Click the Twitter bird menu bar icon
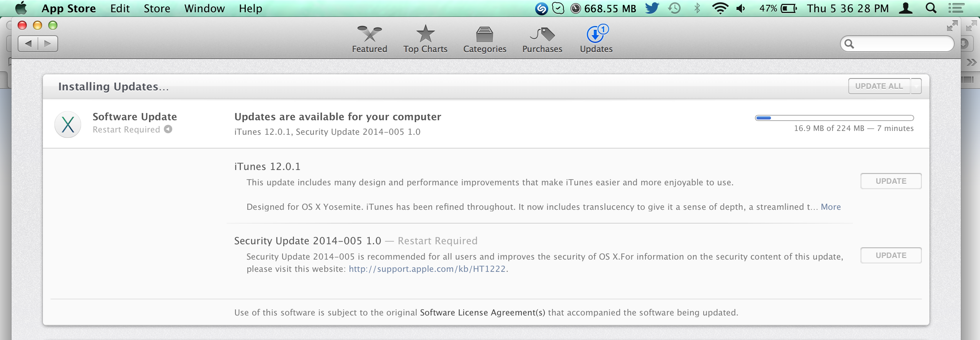Screen dimensions: 980x340 click(x=652, y=8)
